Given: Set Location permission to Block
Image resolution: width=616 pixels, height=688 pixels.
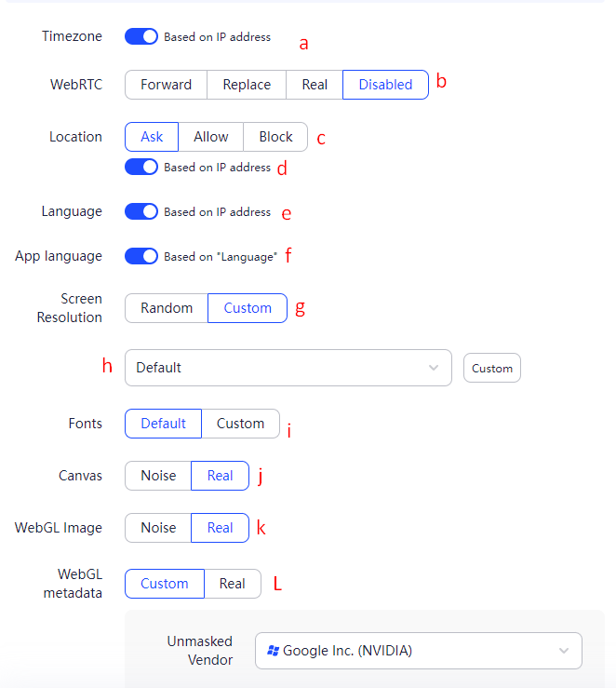Looking at the screenshot, I should (275, 137).
